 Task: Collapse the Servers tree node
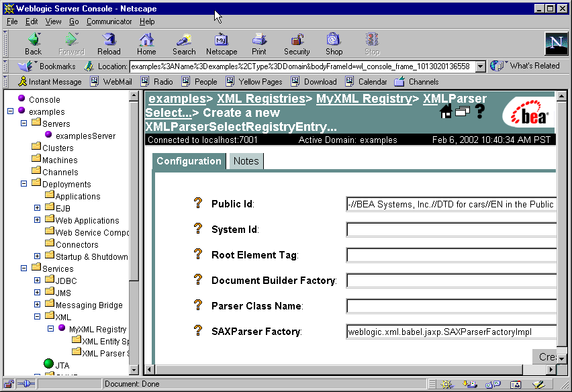[23, 124]
